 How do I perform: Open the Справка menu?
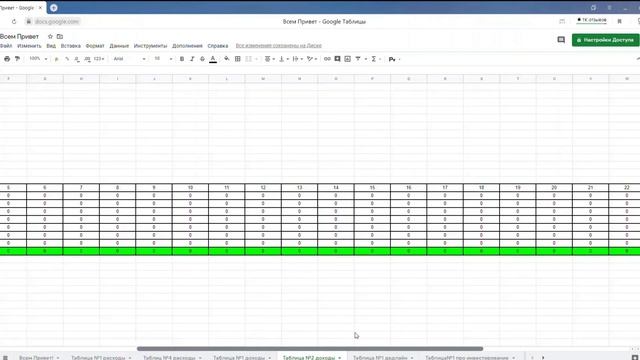pos(218,46)
